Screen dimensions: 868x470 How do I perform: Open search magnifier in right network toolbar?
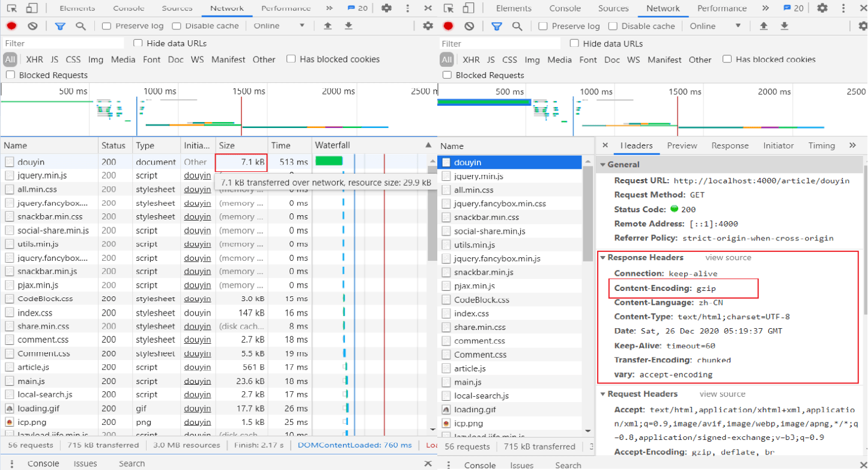point(517,26)
